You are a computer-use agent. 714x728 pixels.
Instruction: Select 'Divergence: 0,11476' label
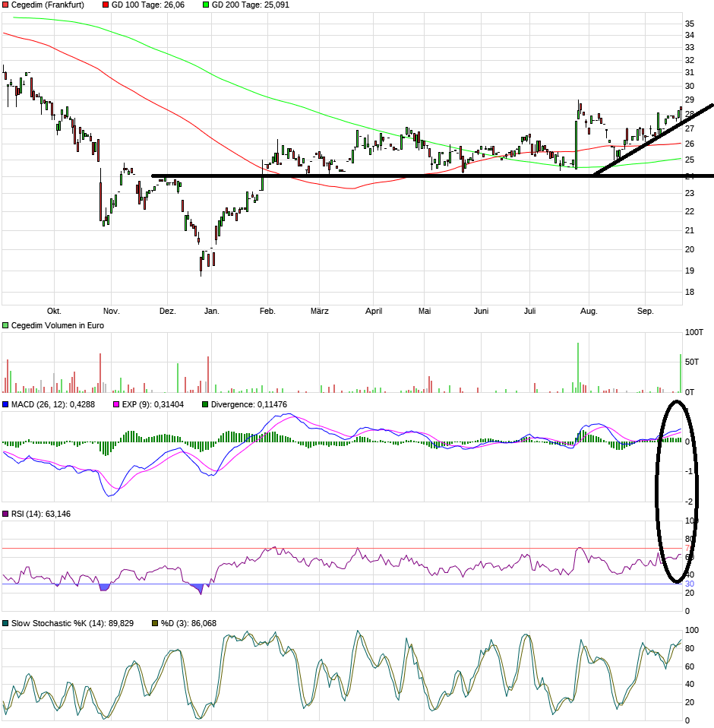248,404
